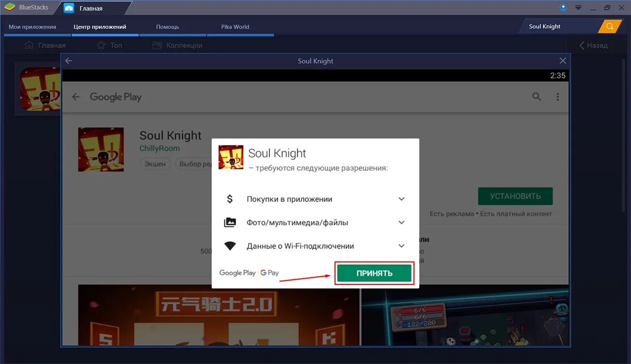This screenshot has width=631, height=364.
Task: Click the Выбор ред chip
Action: (194, 164)
